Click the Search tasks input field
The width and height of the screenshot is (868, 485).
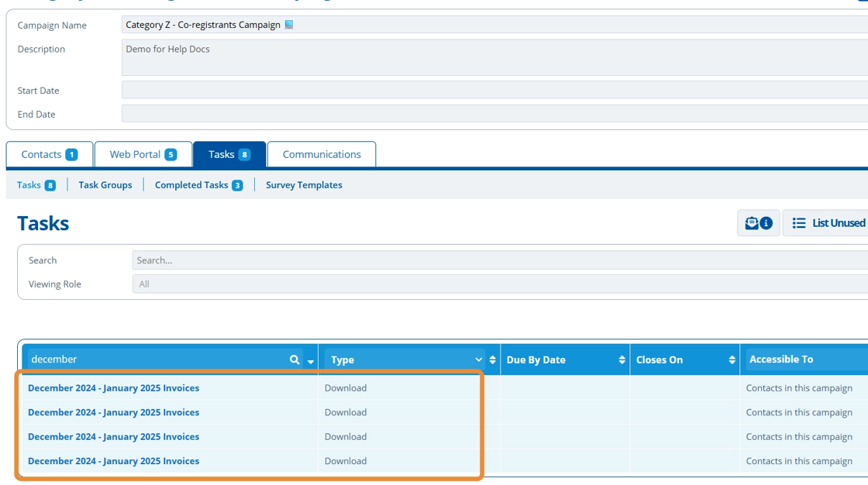[500, 260]
